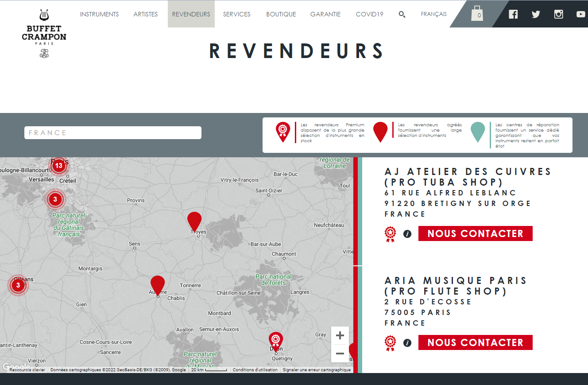Select the Auxerre map marker pin
The height and width of the screenshot is (385, 588).
point(158,284)
